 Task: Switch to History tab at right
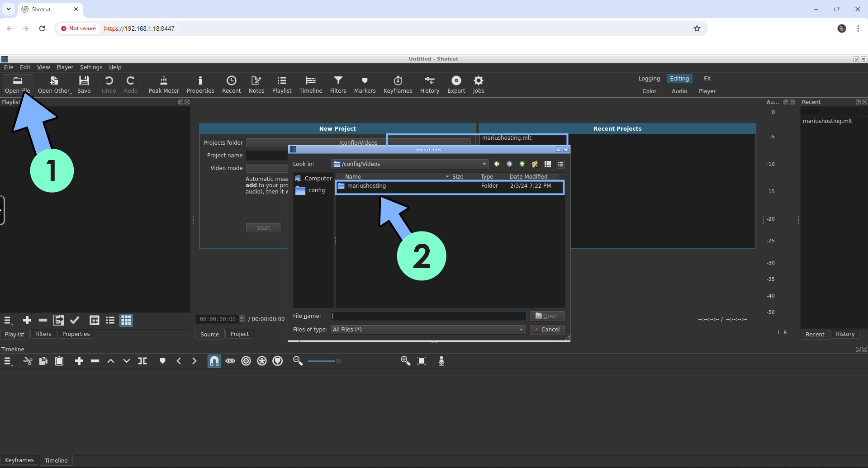point(844,334)
